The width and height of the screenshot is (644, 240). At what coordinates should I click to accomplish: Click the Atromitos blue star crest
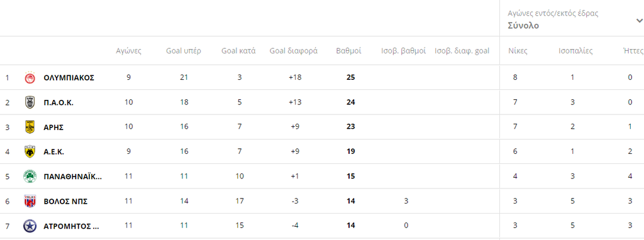click(x=30, y=226)
